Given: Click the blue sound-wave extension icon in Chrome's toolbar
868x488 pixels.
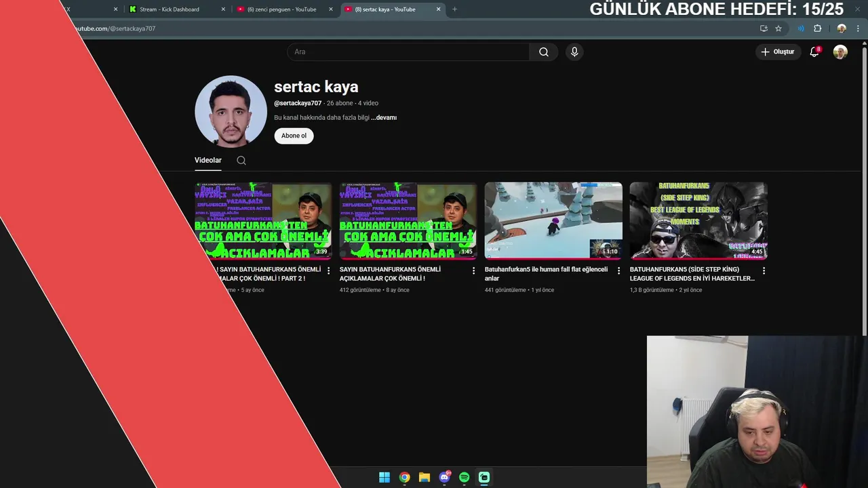Looking at the screenshot, I should pos(801,28).
